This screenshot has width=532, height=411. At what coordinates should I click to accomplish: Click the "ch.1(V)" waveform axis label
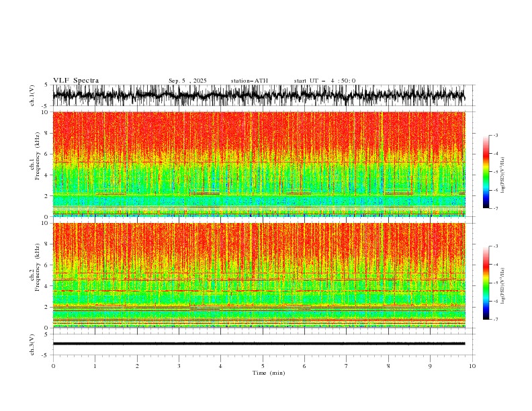(32, 95)
